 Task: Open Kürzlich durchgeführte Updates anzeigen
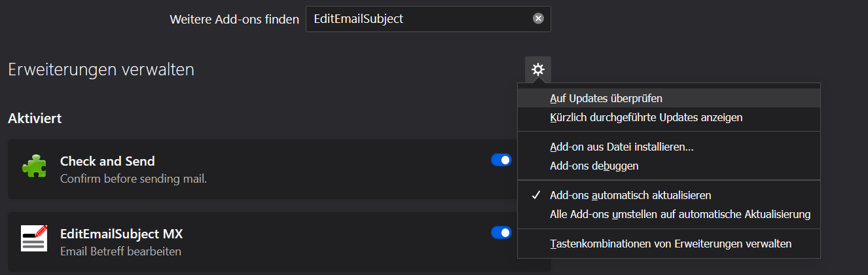click(645, 118)
